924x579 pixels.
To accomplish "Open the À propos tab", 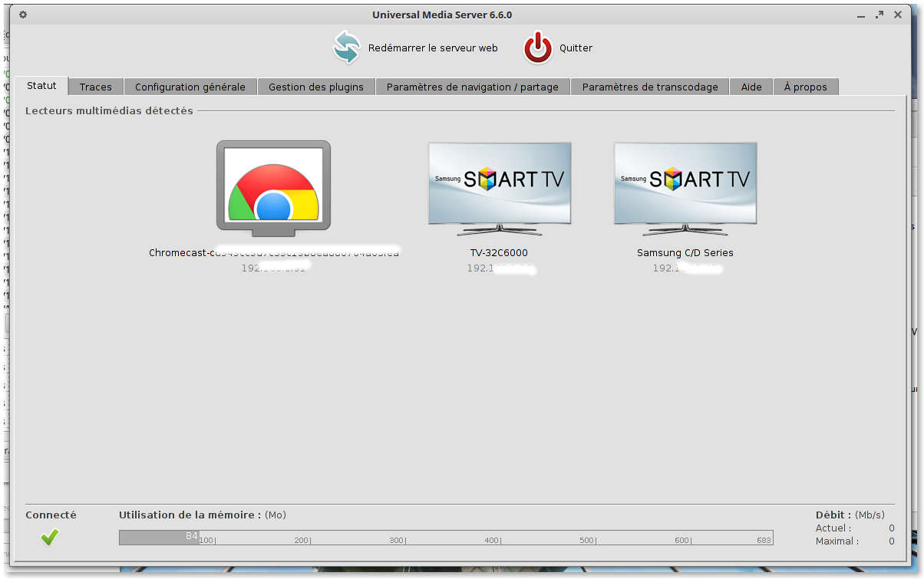I will [805, 87].
